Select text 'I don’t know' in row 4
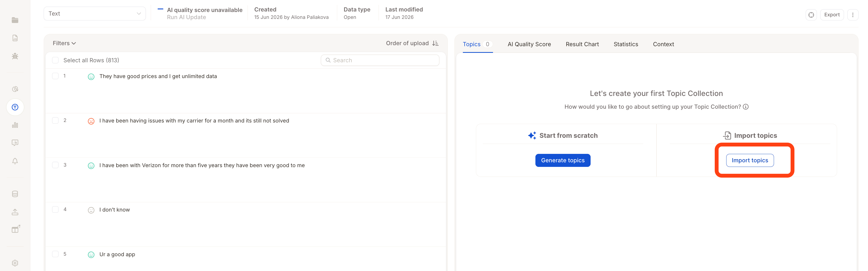This screenshot has width=868, height=271. pos(114,210)
